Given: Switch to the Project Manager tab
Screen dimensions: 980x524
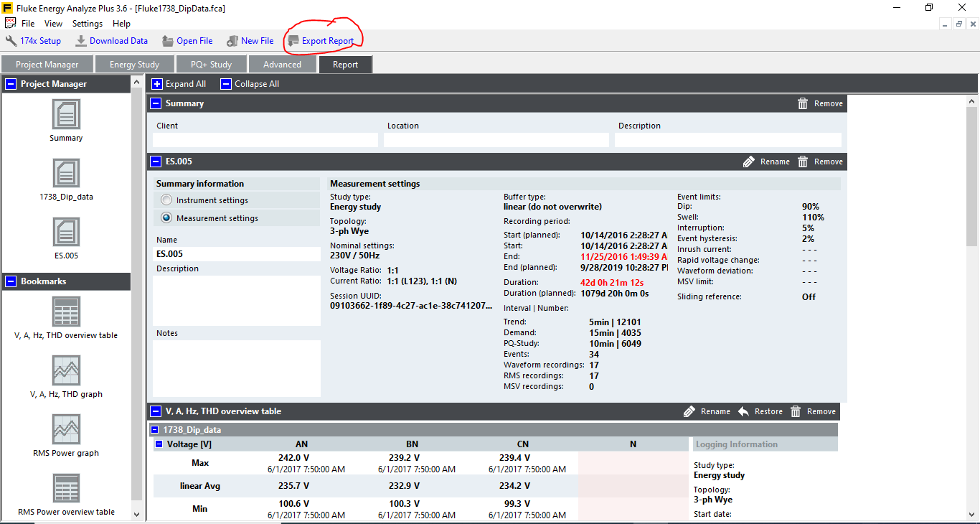Looking at the screenshot, I should click(47, 64).
